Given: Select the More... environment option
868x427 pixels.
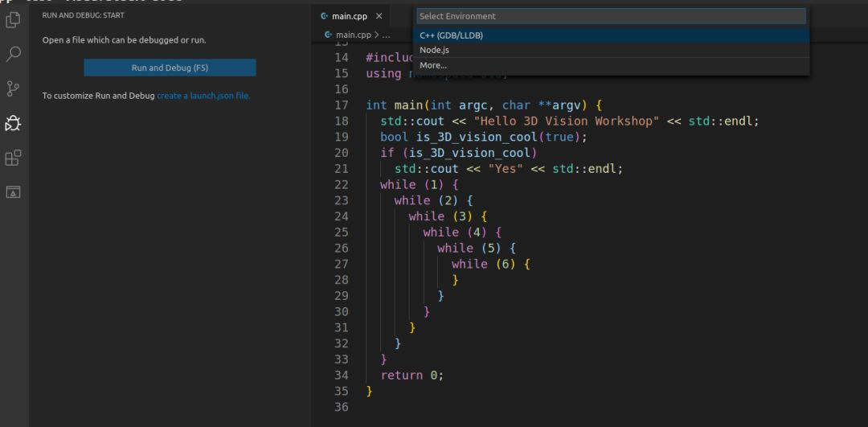Looking at the screenshot, I should pyautogui.click(x=611, y=65).
